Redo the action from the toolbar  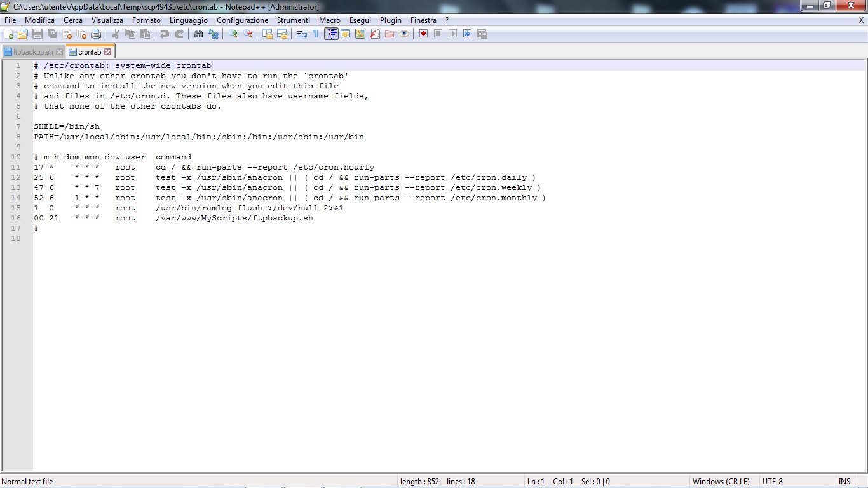(179, 34)
